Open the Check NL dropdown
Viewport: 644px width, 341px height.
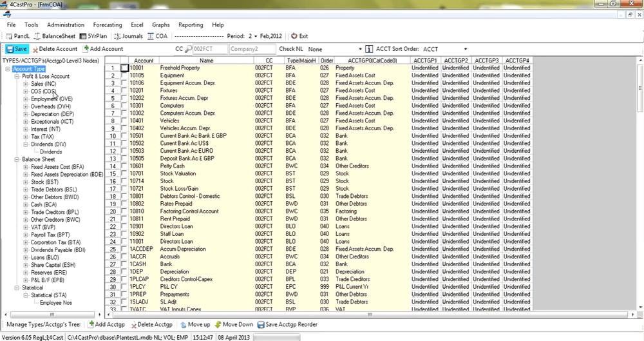[x=360, y=49]
